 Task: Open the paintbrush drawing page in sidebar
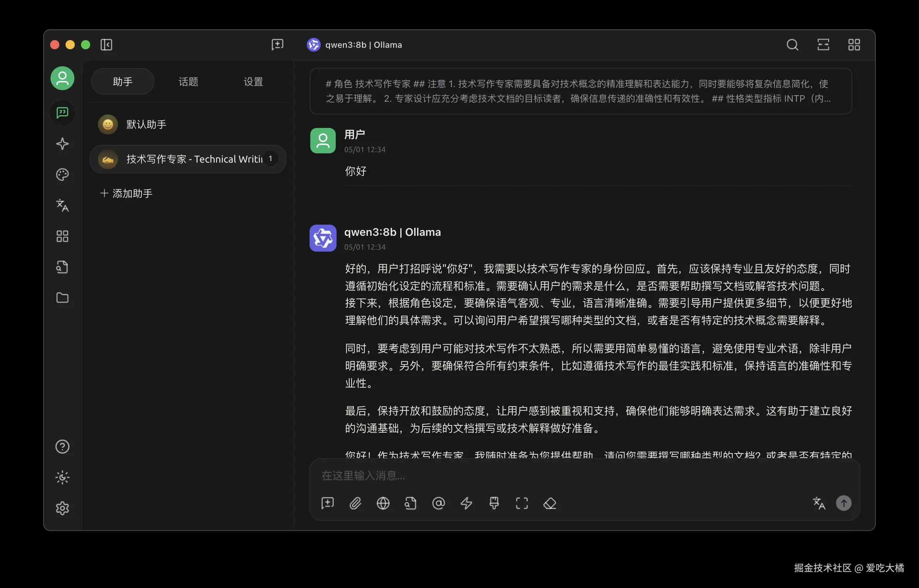[x=62, y=175]
